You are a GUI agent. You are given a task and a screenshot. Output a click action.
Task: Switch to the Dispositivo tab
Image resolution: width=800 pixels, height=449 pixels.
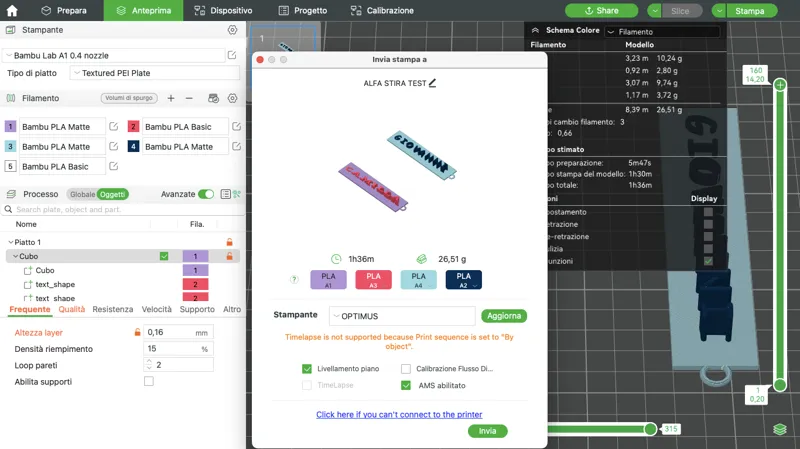(x=223, y=10)
